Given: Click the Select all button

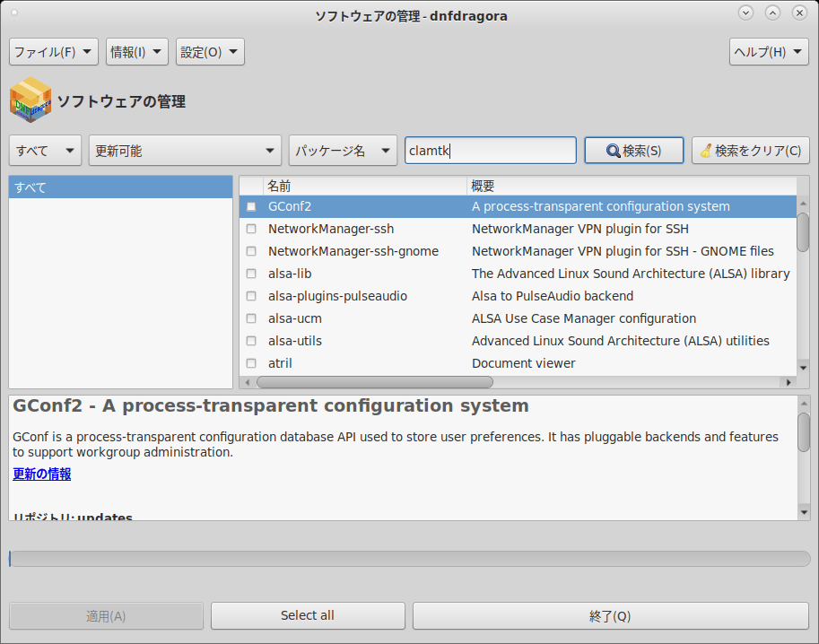Looking at the screenshot, I should 308,616.
